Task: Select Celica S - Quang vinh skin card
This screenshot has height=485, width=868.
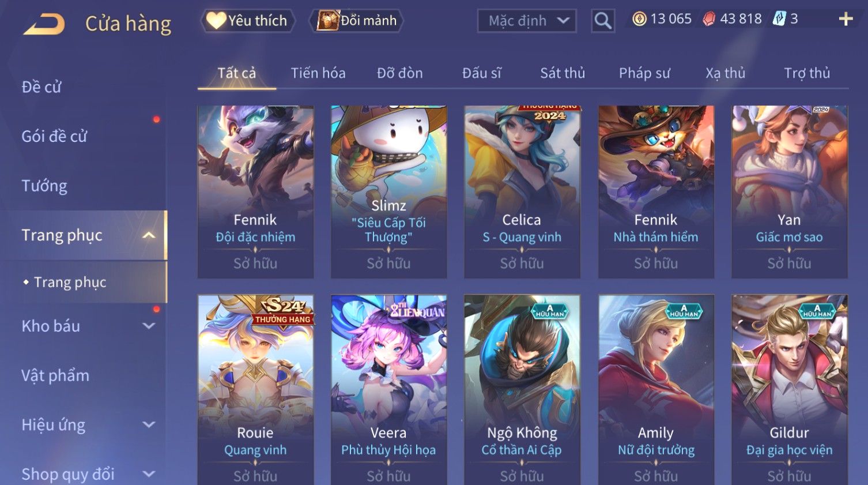Action: tap(522, 192)
